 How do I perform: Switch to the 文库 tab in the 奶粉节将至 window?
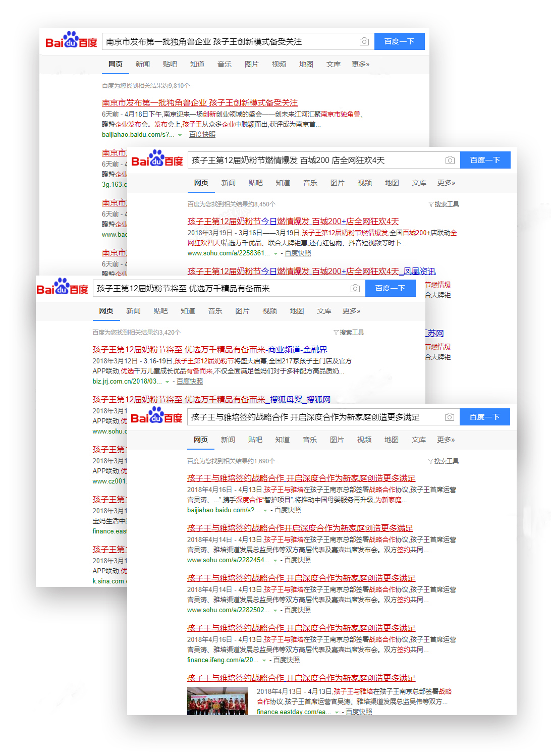click(x=324, y=311)
